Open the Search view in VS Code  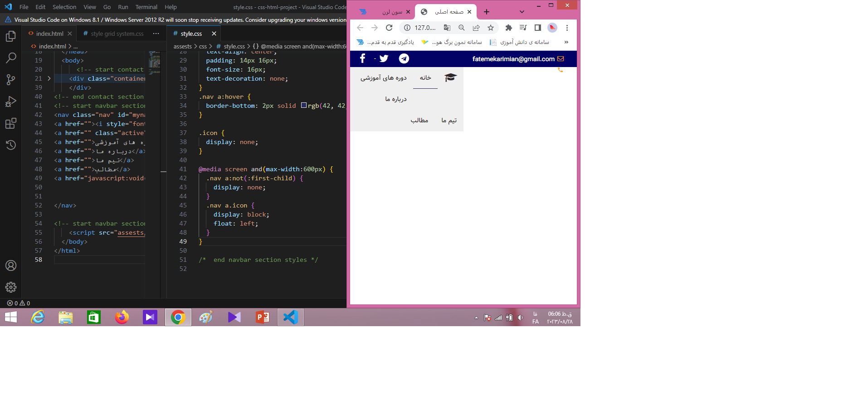[11, 58]
